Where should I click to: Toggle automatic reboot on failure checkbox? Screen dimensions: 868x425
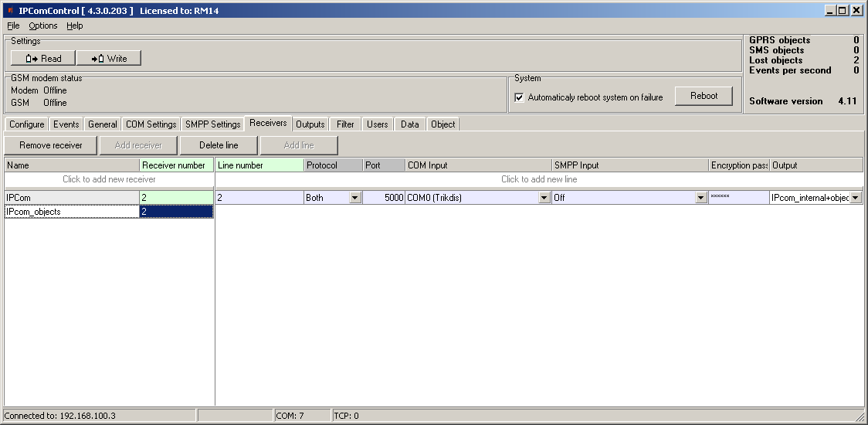coord(520,97)
